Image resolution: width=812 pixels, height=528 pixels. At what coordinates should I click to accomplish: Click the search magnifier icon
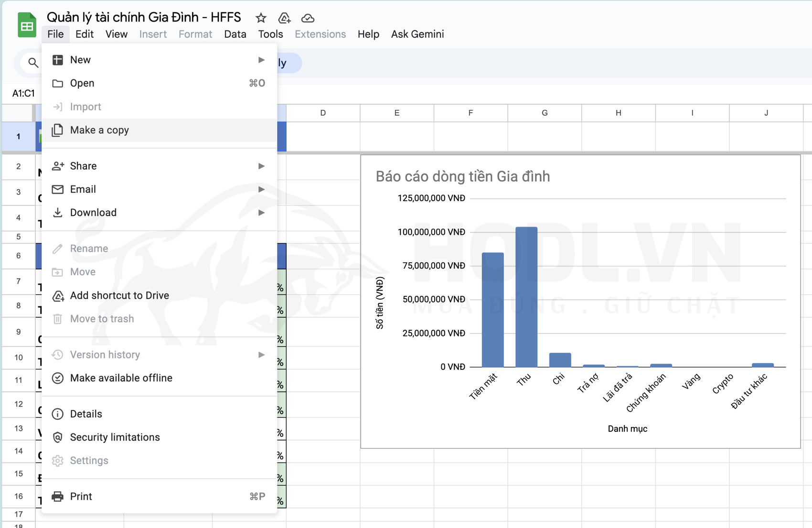tap(33, 63)
